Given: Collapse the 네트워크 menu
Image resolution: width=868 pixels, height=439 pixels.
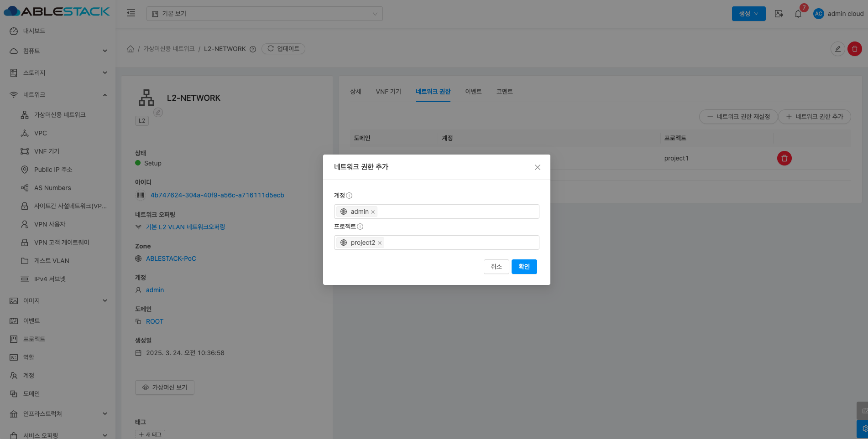Looking at the screenshot, I should [x=58, y=95].
